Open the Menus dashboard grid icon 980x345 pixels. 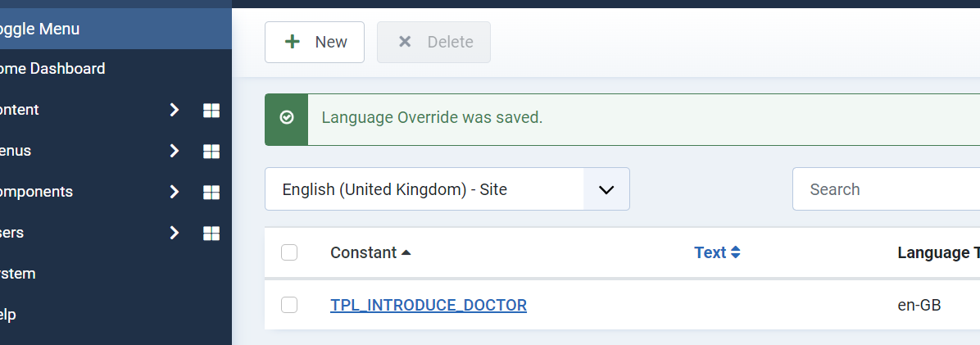point(211,151)
